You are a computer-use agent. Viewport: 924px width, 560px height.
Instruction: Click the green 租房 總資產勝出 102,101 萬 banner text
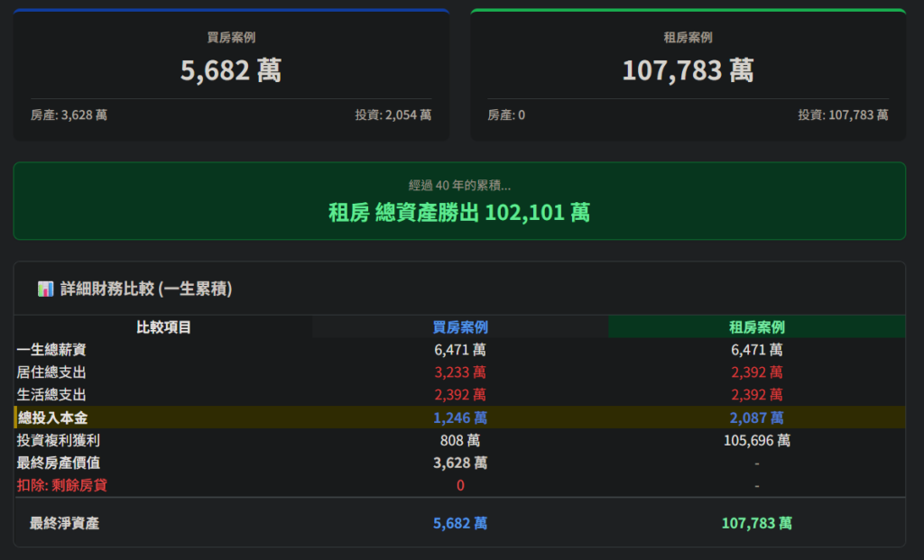click(x=459, y=213)
